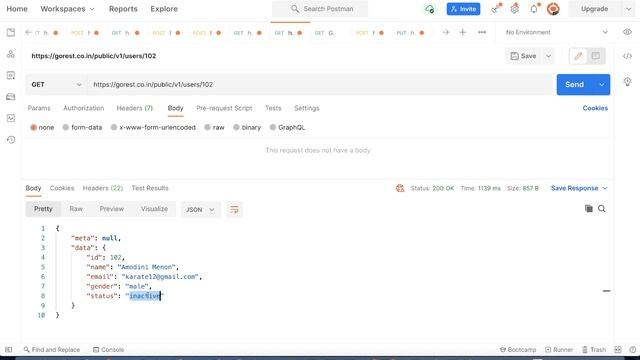The width and height of the screenshot is (640, 360).
Task: Open the Test Results tab
Action: point(150,188)
